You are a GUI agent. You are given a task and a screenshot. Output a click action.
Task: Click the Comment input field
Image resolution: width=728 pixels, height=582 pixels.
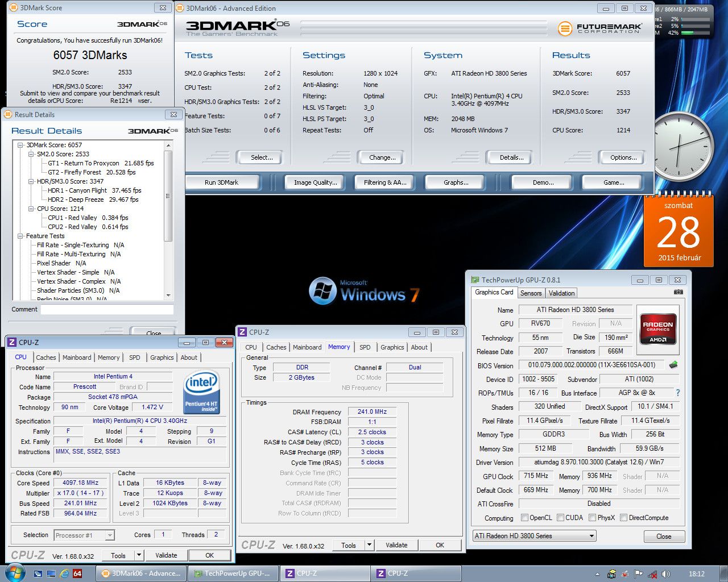(107, 310)
